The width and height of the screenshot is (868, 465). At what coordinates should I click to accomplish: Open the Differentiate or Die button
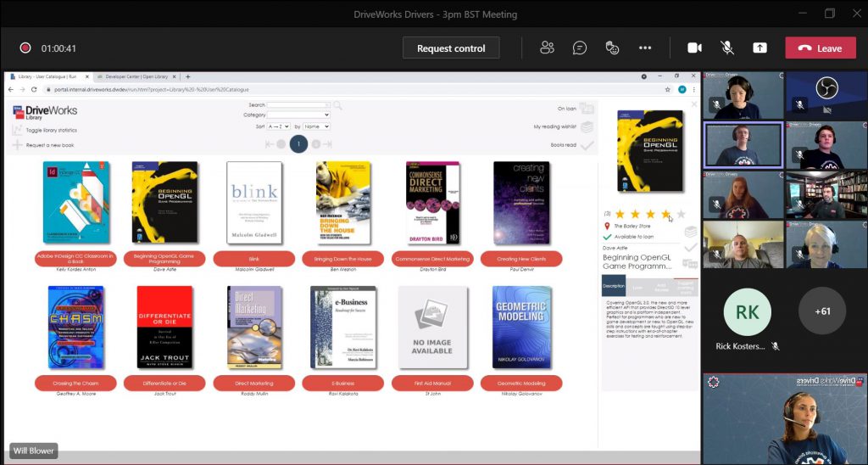pos(164,383)
